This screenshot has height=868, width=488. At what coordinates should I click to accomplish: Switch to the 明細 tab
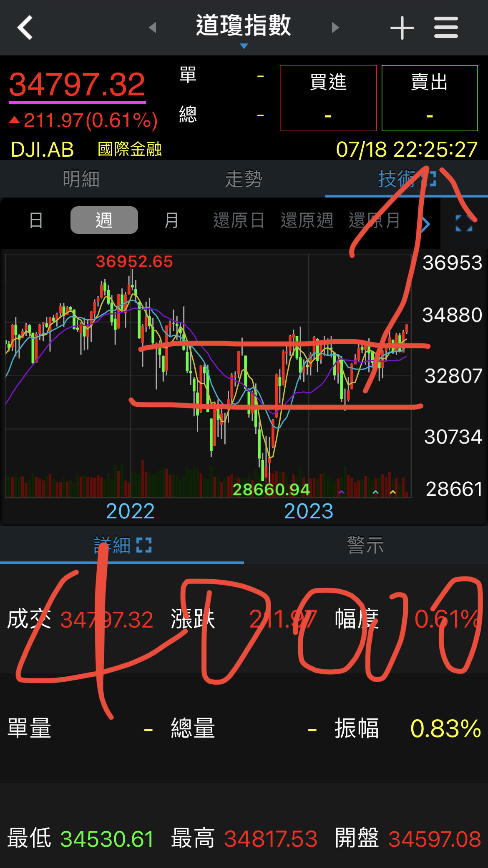pos(81,179)
